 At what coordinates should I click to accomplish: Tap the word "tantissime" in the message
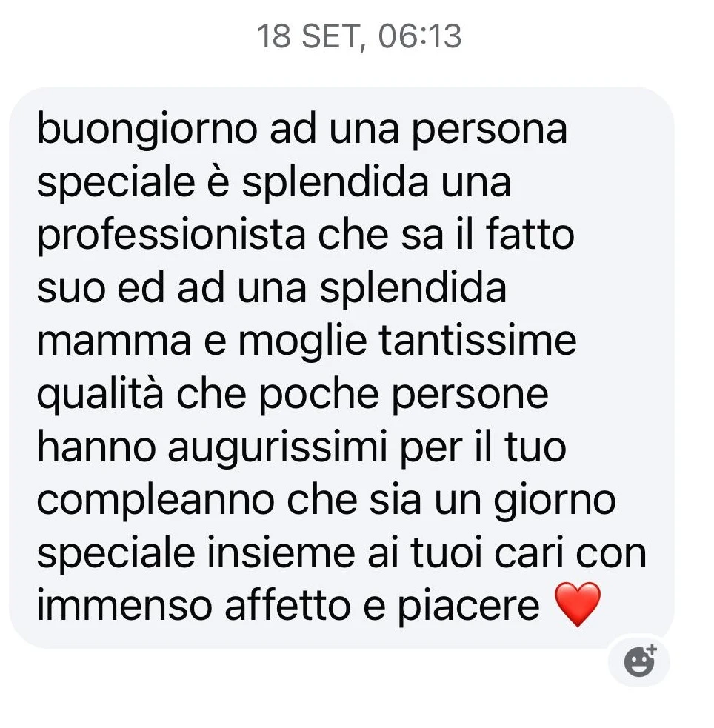click(478, 340)
